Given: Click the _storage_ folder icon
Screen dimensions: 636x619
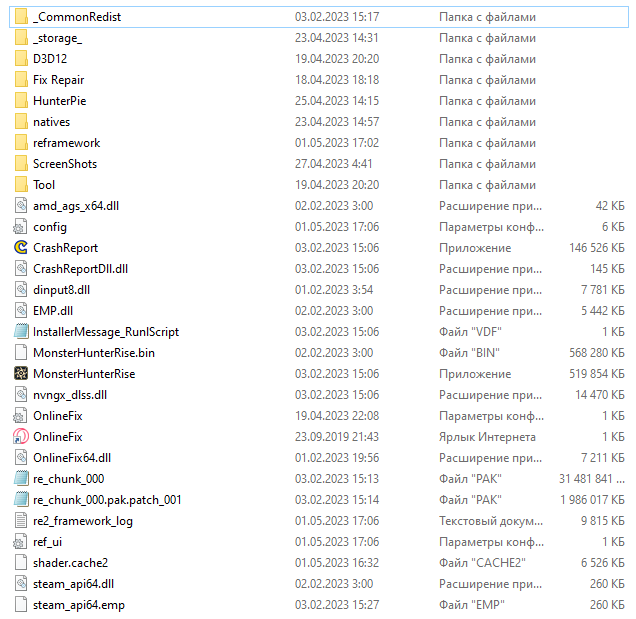Looking at the screenshot, I should pyautogui.click(x=21, y=38).
